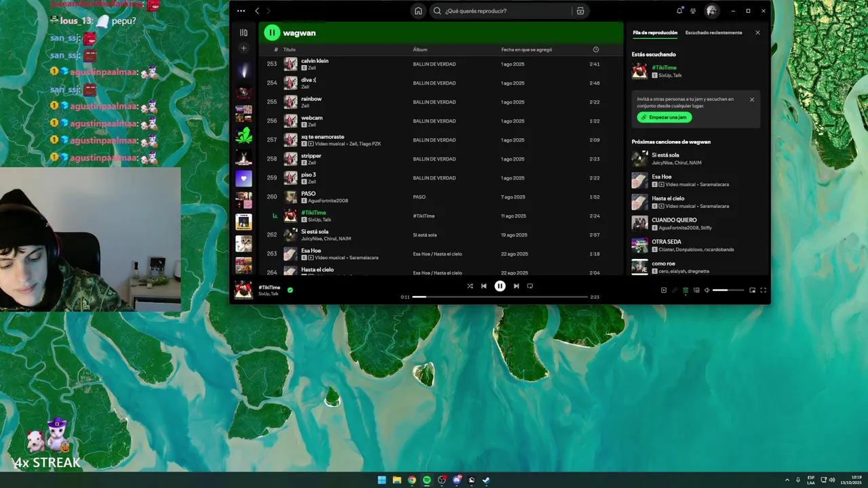
Task: Skip to the next track
Action: tap(516, 286)
